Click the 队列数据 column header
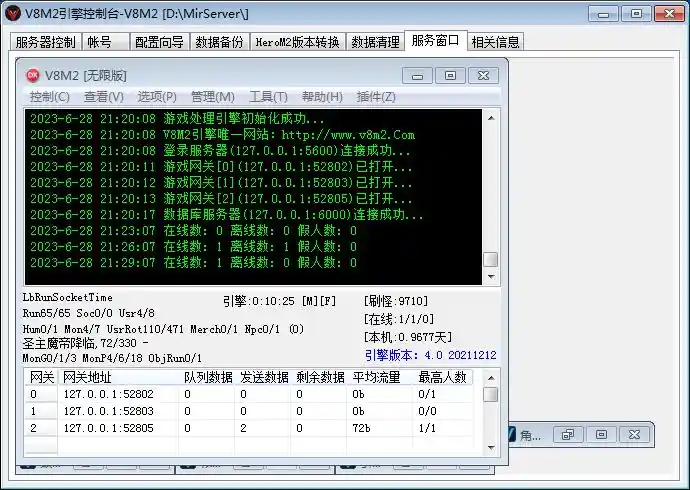Image resolution: width=690 pixels, height=490 pixels. [x=207, y=377]
